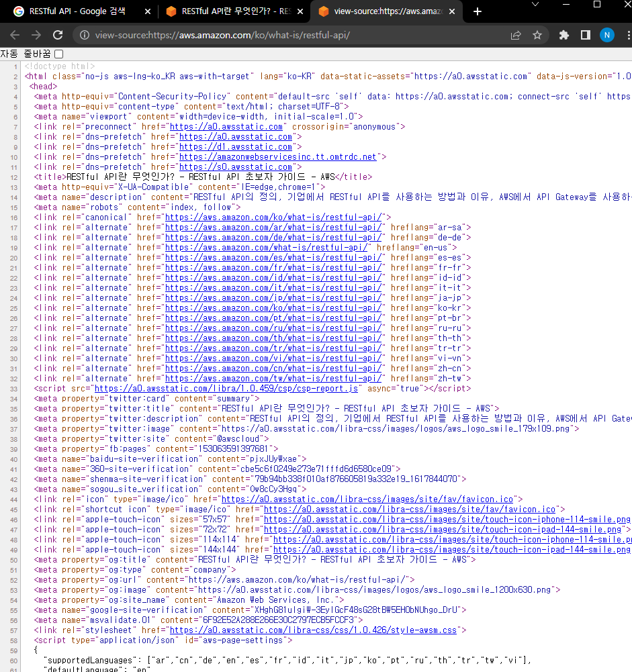Open the ar-sa alternate link

tap(273, 228)
